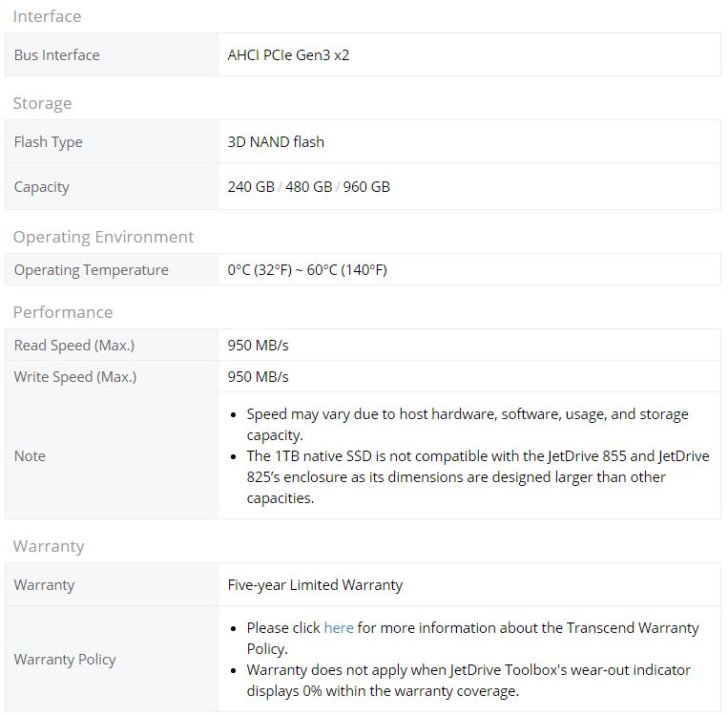Click the 480 GB capacity text

309,187
